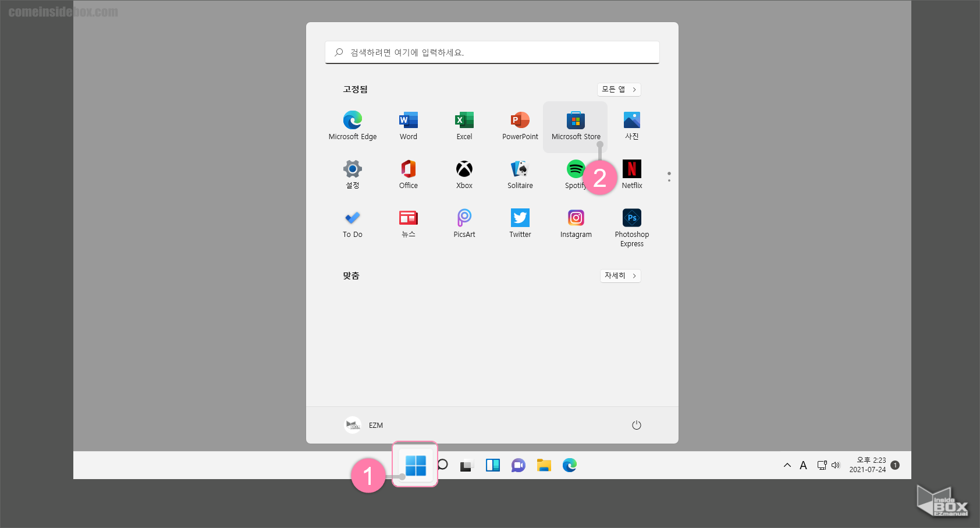Click the Windows Start button on taskbar
Viewport: 980px width, 528px height.
point(416,465)
